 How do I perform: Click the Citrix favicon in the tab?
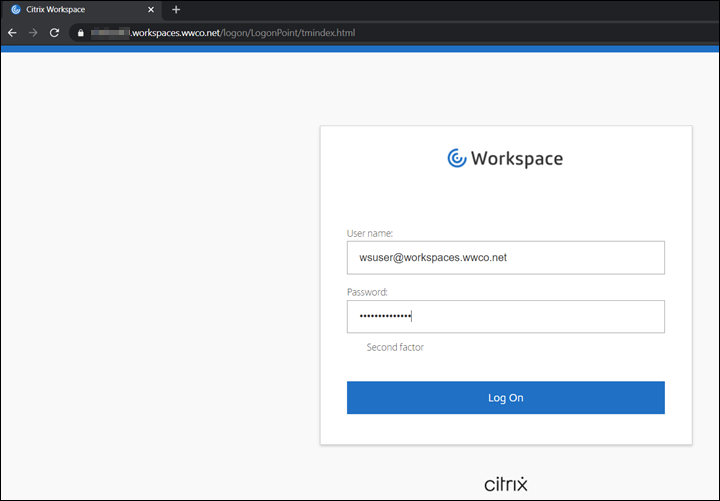click(16, 9)
